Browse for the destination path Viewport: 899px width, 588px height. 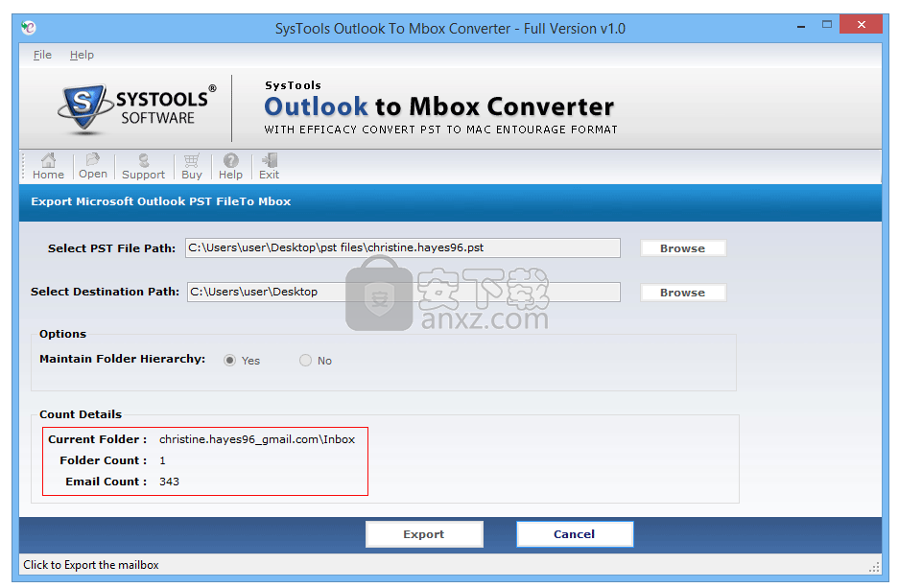[x=683, y=293]
